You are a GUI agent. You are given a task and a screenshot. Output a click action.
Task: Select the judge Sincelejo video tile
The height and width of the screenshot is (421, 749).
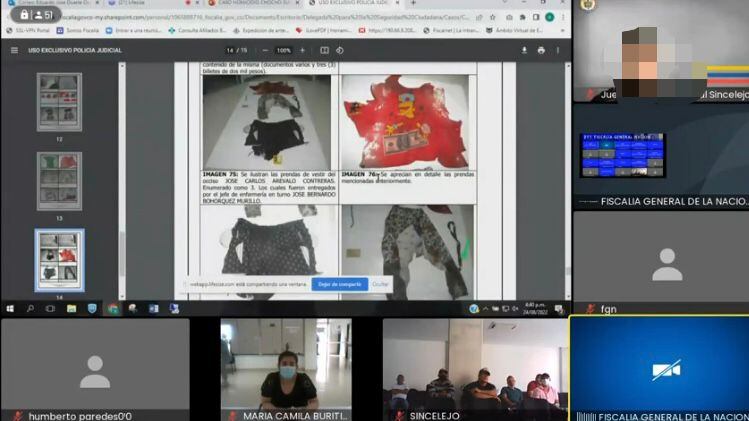661,51
